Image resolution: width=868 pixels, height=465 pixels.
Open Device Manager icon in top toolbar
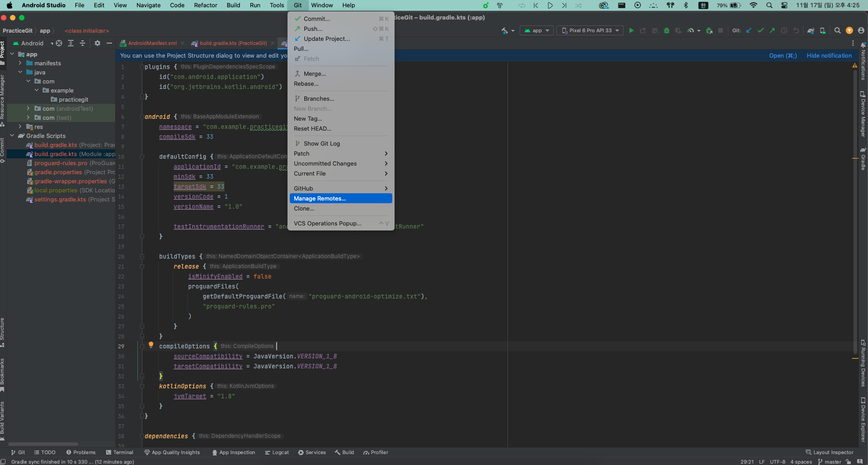823,30
